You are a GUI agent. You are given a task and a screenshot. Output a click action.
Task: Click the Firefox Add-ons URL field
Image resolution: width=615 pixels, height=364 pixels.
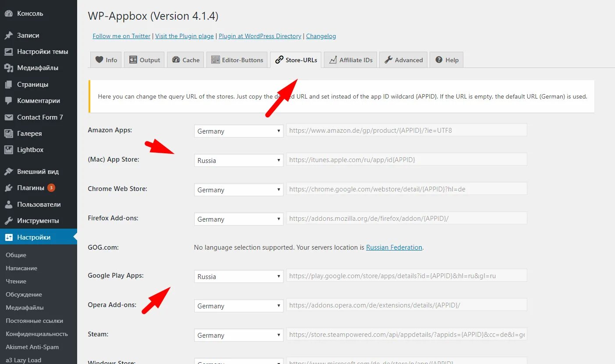click(x=407, y=218)
